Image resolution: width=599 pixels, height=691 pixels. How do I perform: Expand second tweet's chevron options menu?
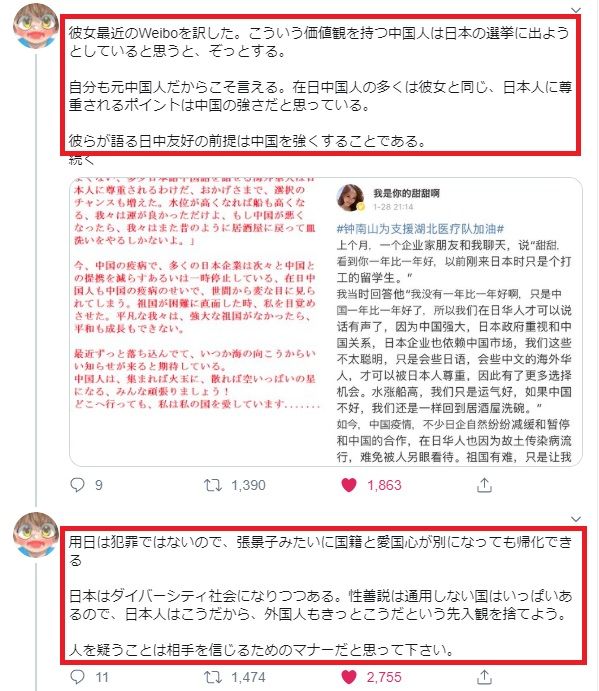(576, 519)
